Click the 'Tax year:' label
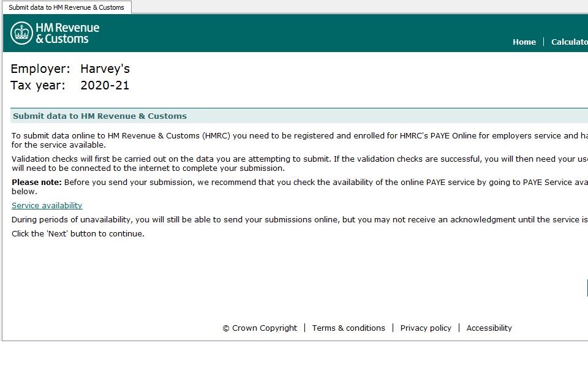Viewport: 588px width, 392px height. click(x=38, y=85)
